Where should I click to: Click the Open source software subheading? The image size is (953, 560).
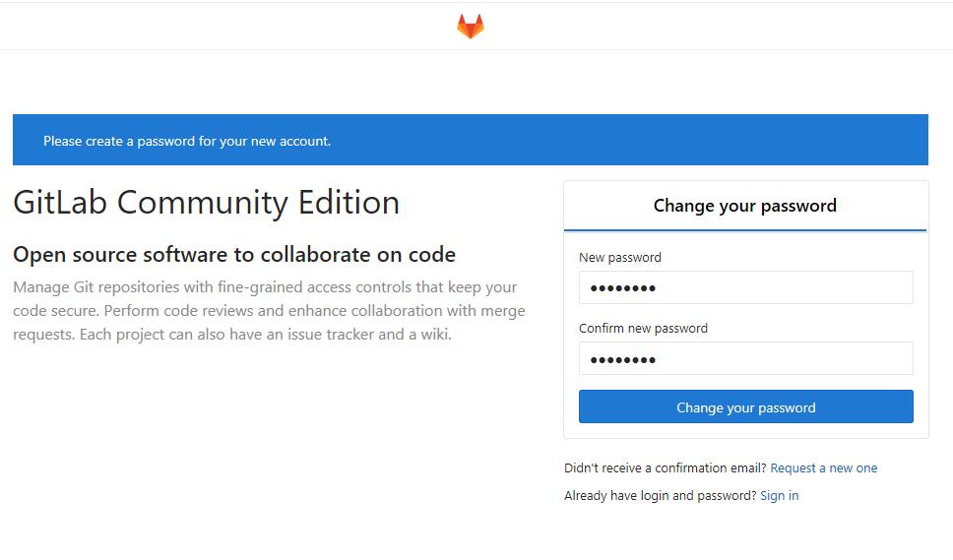coord(234,255)
